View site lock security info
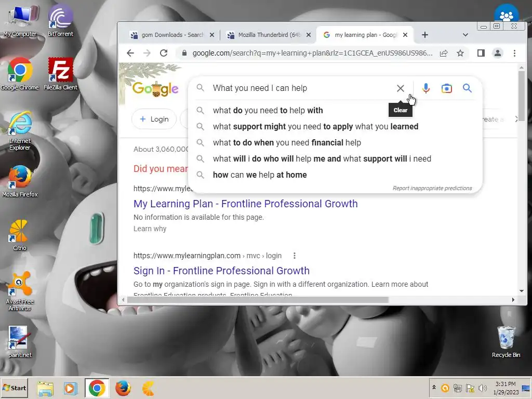Screen dimensions: 532x399 tap(184, 53)
